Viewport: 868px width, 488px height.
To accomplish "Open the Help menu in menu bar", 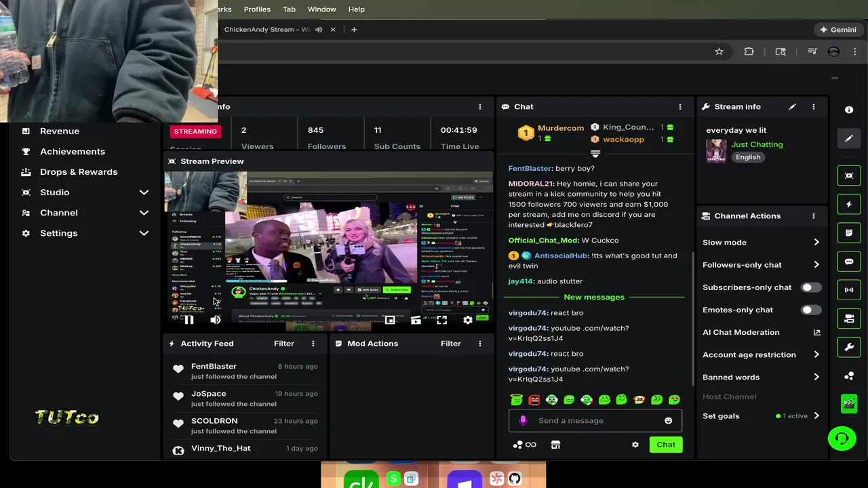I will (357, 9).
